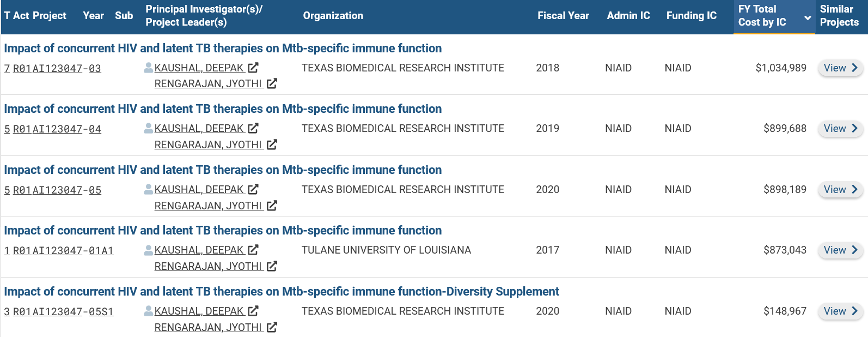Sort by Principal Investigator(s)/Project Leader(s) header
The width and height of the screenshot is (868, 337).
tap(204, 16)
